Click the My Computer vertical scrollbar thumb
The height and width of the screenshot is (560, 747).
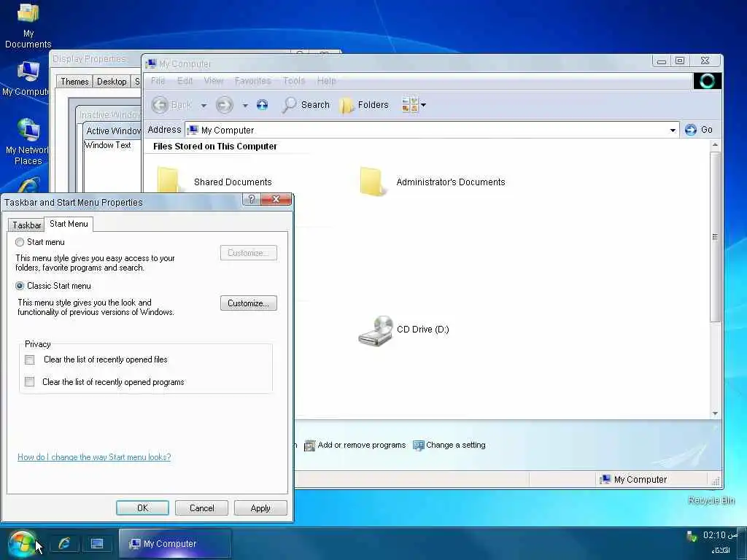point(715,237)
